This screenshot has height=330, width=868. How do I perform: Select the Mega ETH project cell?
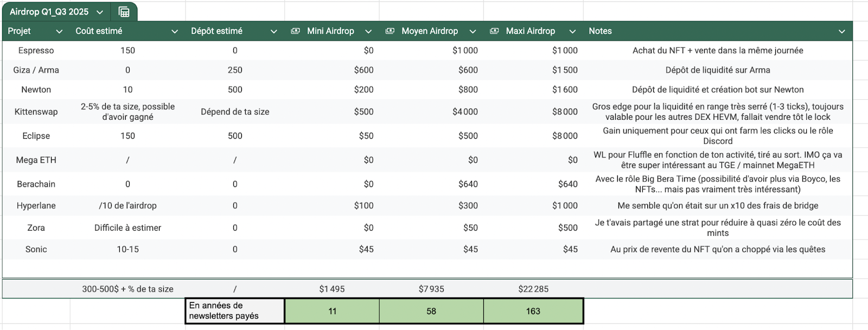[36, 160]
